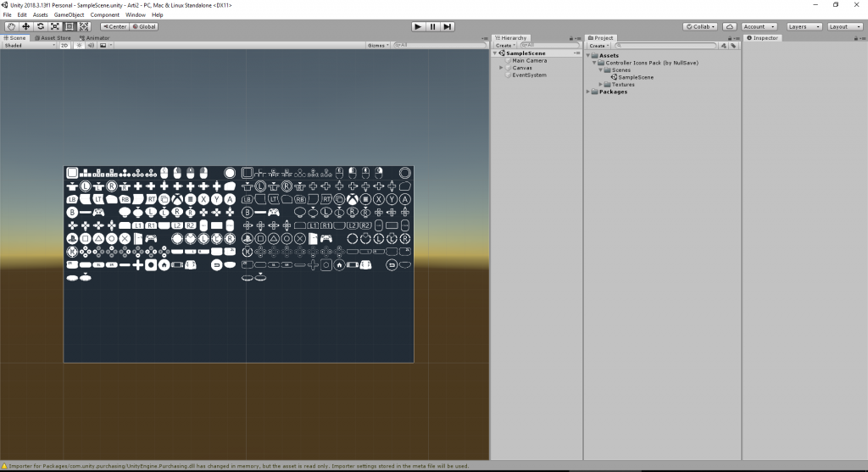Click the Inspector panel lock icon

856,38
